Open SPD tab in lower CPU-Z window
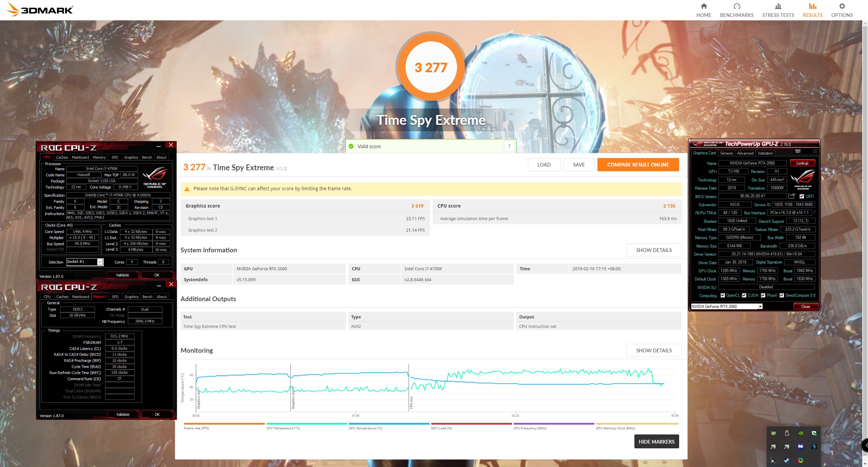Viewport: 868px width, 467px height. [115, 297]
